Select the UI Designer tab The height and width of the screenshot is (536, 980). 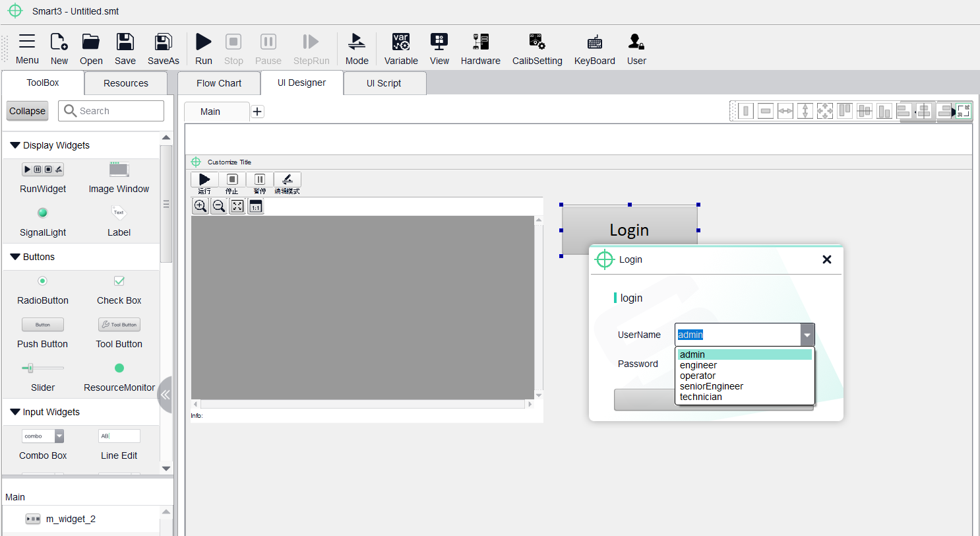(302, 83)
